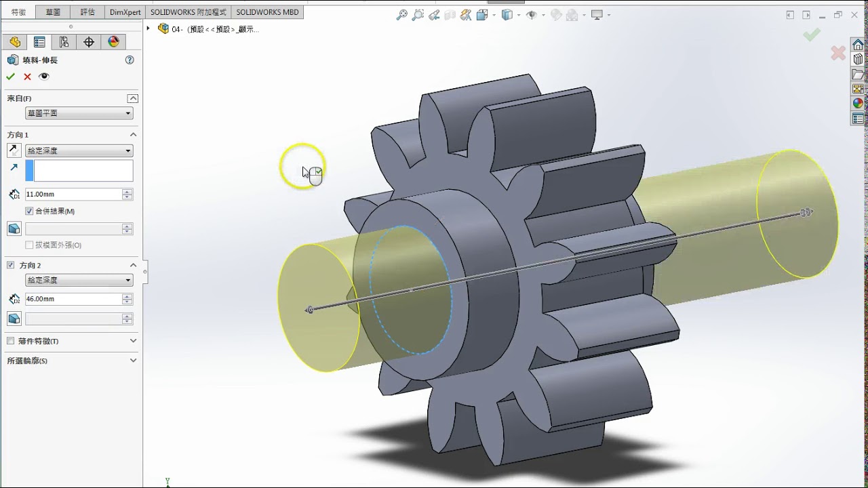Screen dimensions: 868x488
Task: Toggle the detailed preview eye icon
Action: 44,77
